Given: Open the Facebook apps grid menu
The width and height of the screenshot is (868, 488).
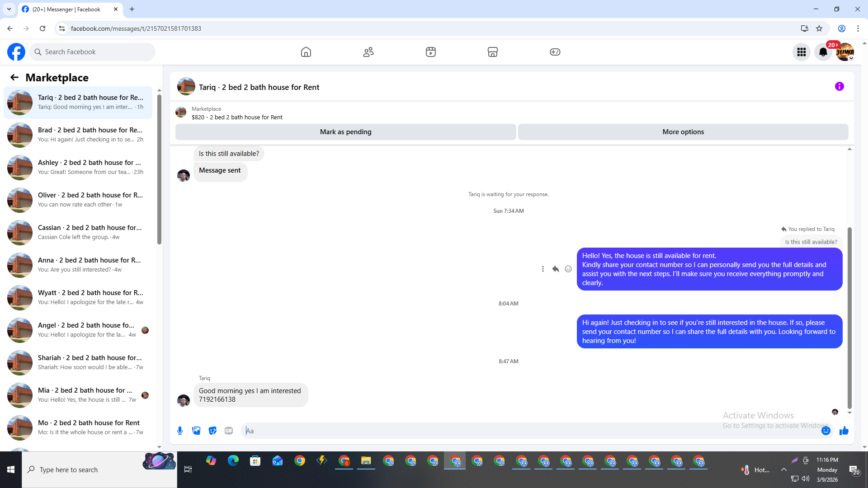Looking at the screenshot, I should point(802,52).
